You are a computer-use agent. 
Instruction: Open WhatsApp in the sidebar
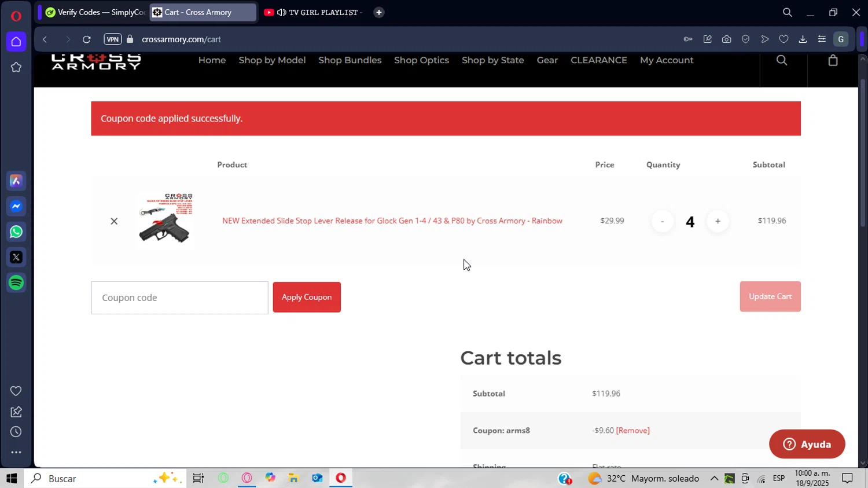[16, 232]
